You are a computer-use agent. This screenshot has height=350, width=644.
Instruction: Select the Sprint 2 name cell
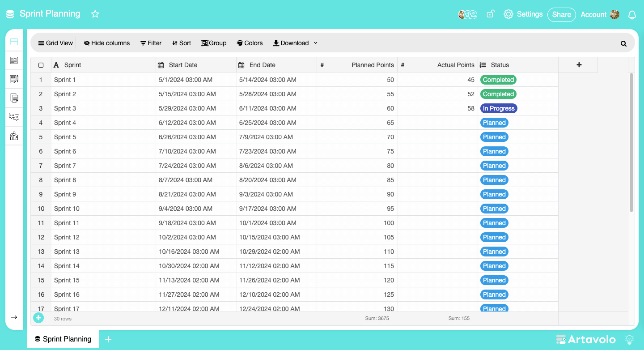pos(103,94)
